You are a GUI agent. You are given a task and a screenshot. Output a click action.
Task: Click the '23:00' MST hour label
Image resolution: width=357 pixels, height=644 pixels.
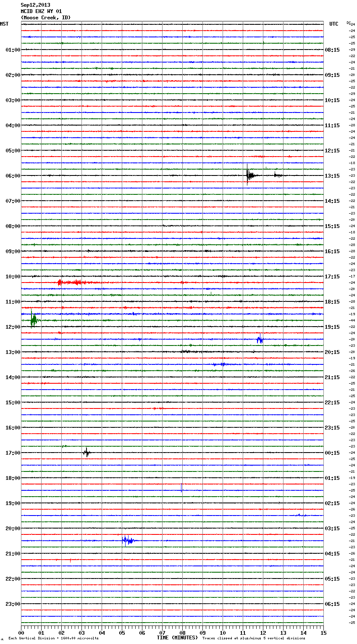13,604
